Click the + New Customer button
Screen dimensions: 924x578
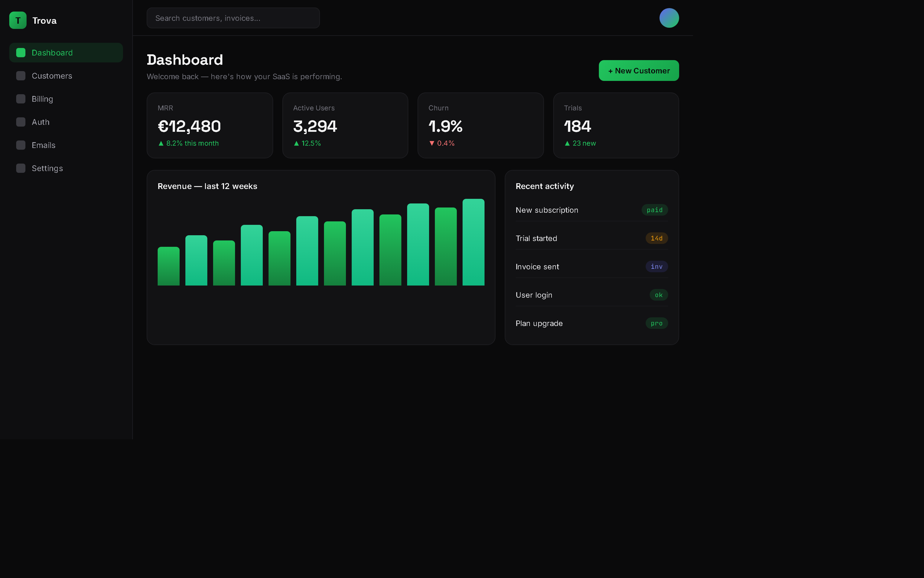tap(639, 71)
